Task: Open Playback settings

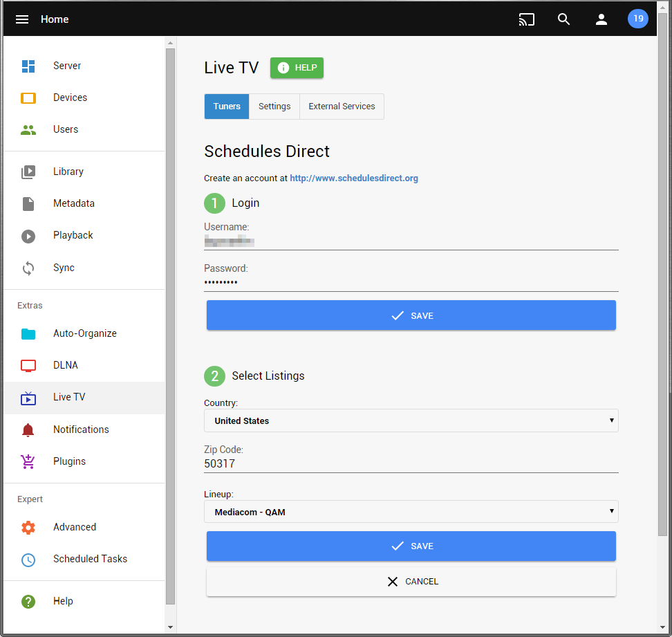Action: coord(84,235)
